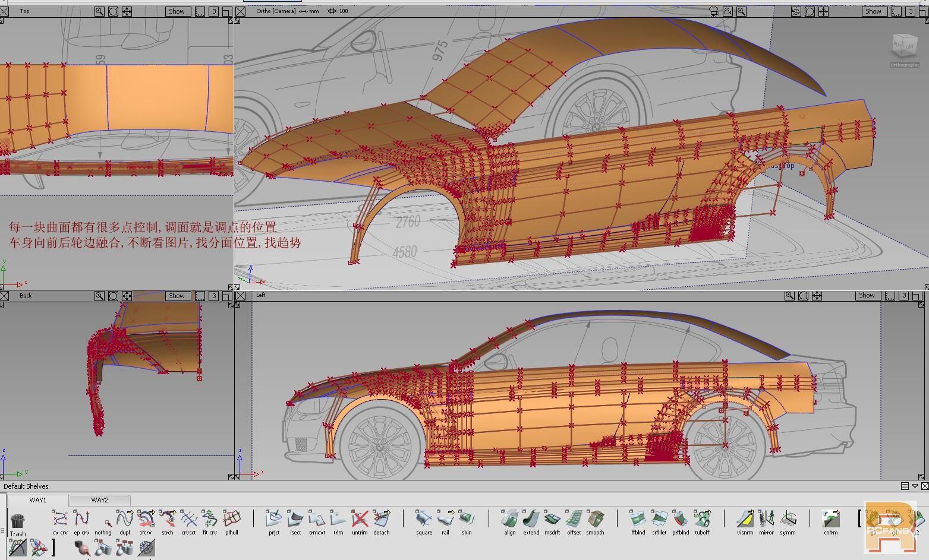This screenshot has width=929, height=560.
Task: Select the untrim tool
Action: (x=360, y=523)
